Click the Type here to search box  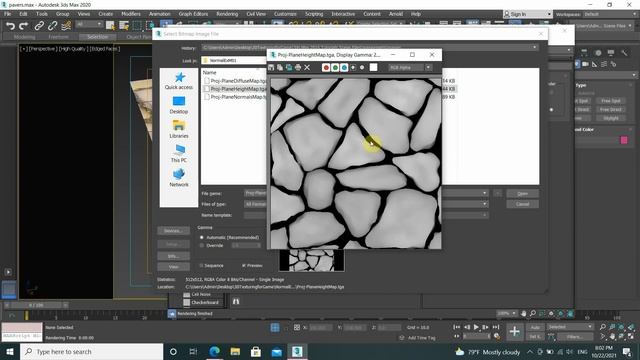coord(91,351)
